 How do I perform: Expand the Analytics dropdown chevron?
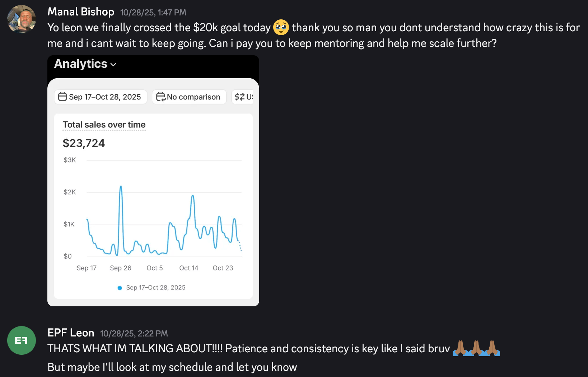(113, 65)
